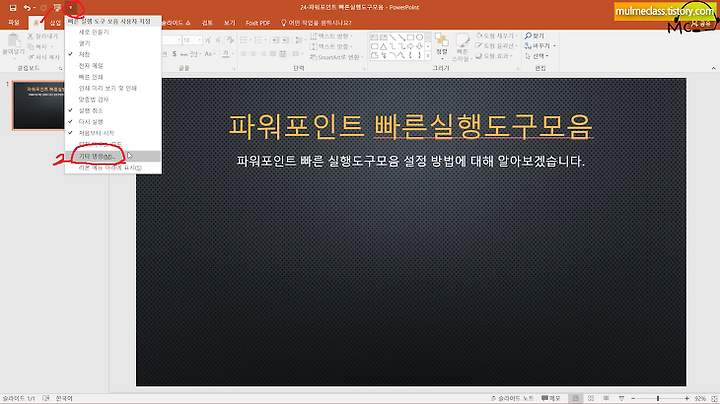
Task: Click the Save icon in the quick access toolbar
Action: click(x=13, y=8)
